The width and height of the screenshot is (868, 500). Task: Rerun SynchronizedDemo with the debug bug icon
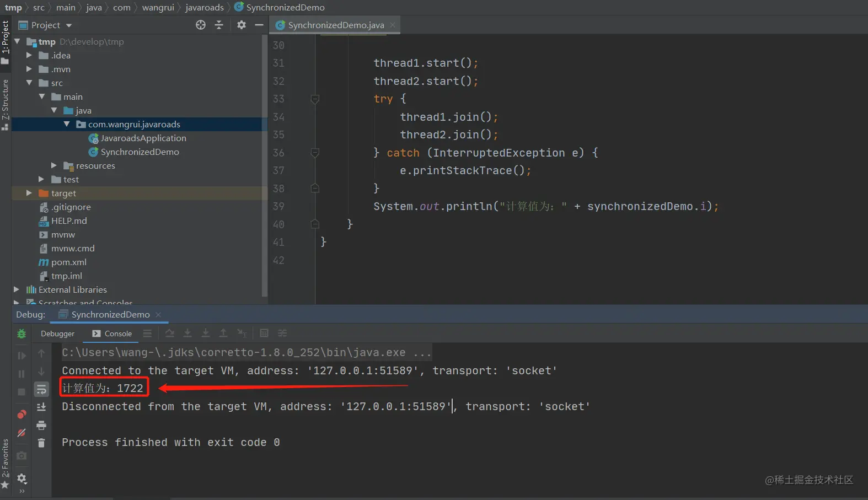(22, 334)
